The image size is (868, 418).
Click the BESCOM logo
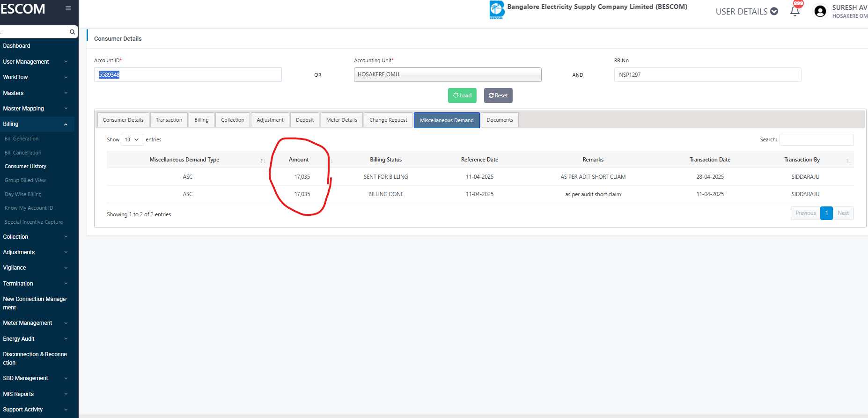pos(496,10)
